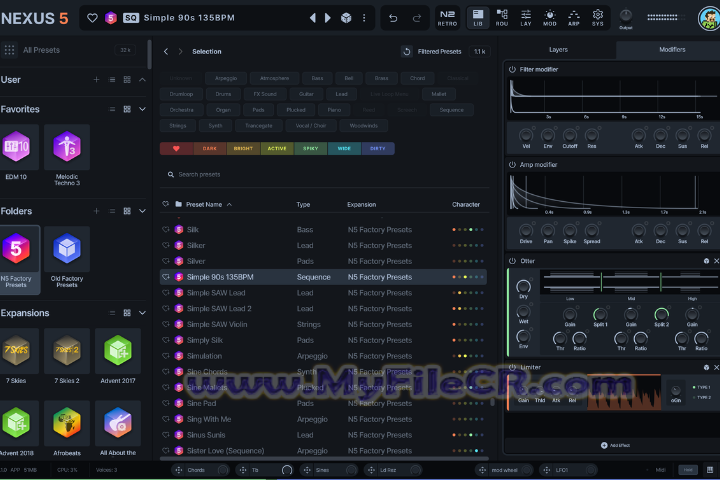Image resolution: width=720 pixels, height=480 pixels.
Task: Remove the Otter effect with X
Action: pyautogui.click(x=716, y=261)
